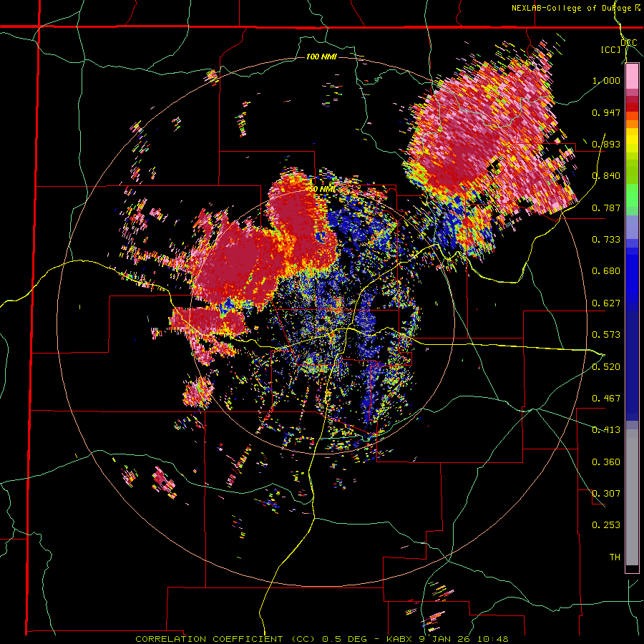Select the 0.787 legend value
The height and width of the screenshot is (644, 644).
(x=606, y=208)
